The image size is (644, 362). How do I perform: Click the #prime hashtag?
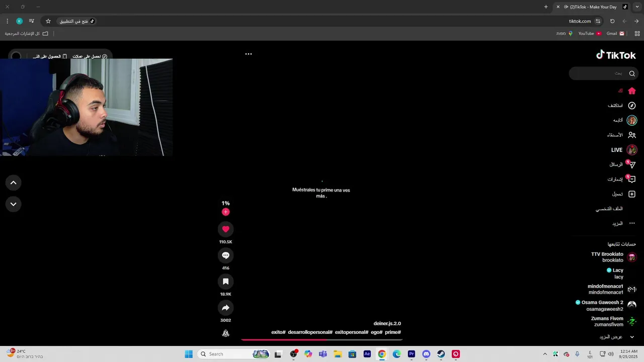tap(393, 332)
